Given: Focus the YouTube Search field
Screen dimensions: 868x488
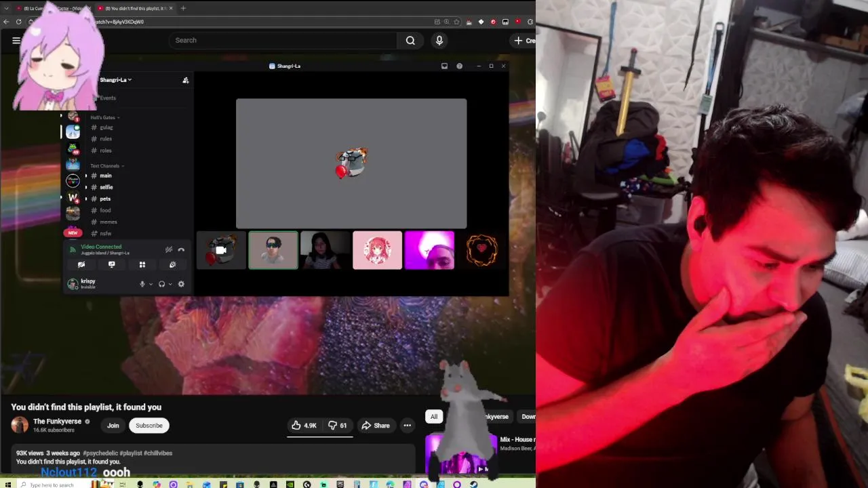Looking at the screenshot, I should click(283, 41).
